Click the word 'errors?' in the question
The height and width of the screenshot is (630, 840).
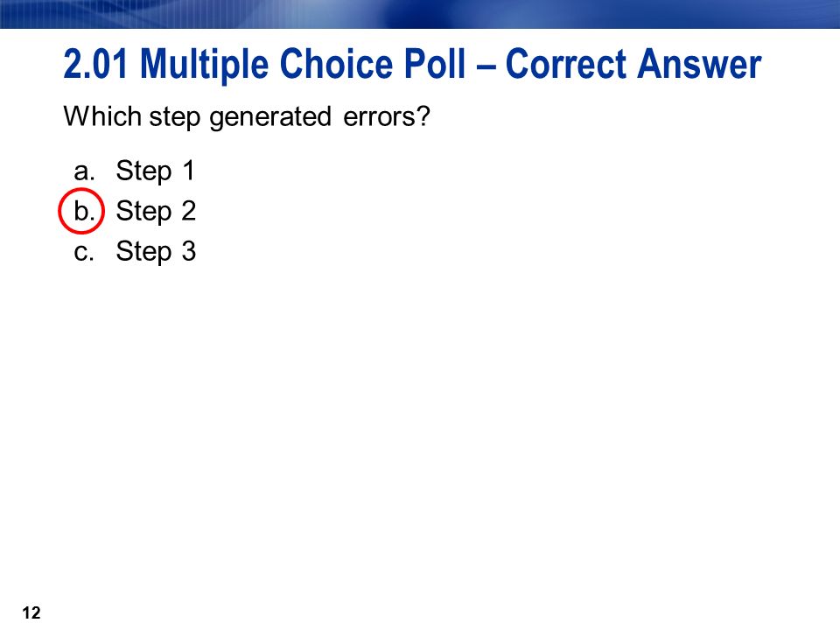pyautogui.click(x=386, y=116)
